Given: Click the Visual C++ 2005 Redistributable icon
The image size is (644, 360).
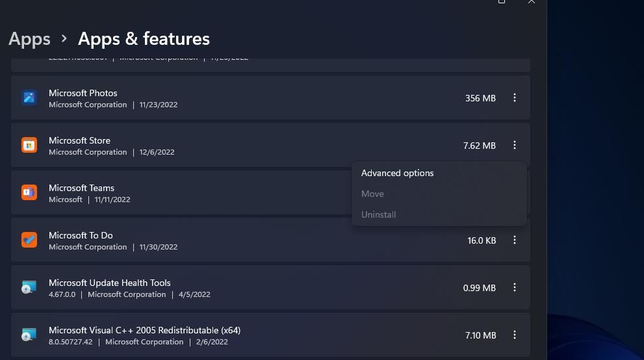Looking at the screenshot, I should point(29,335).
